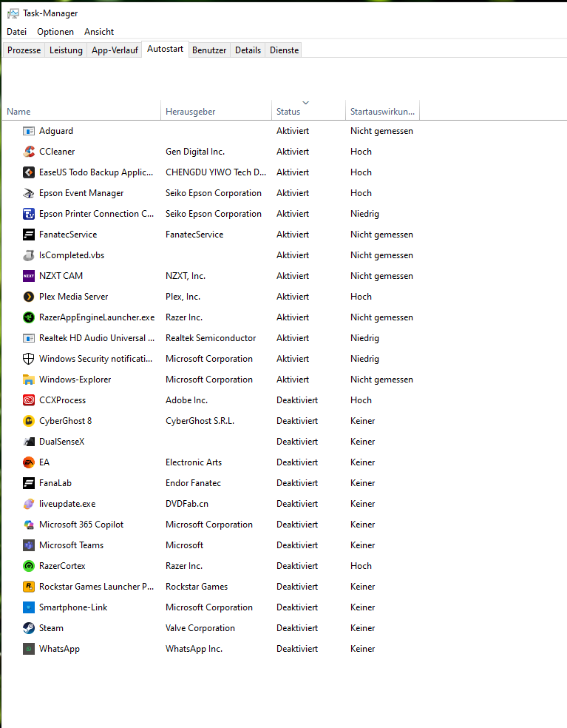Switch to the Benutzer tab
Screen dimensions: 567x728
pos(209,50)
